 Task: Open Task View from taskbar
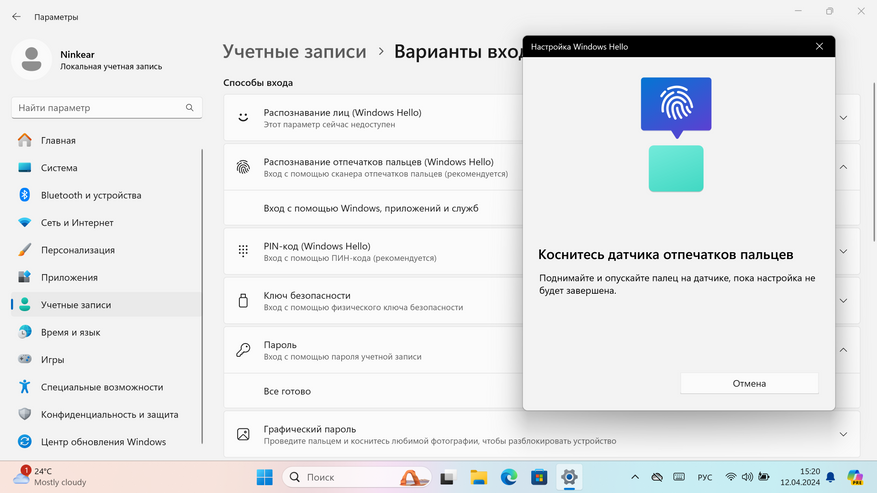click(x=447, y=477)
